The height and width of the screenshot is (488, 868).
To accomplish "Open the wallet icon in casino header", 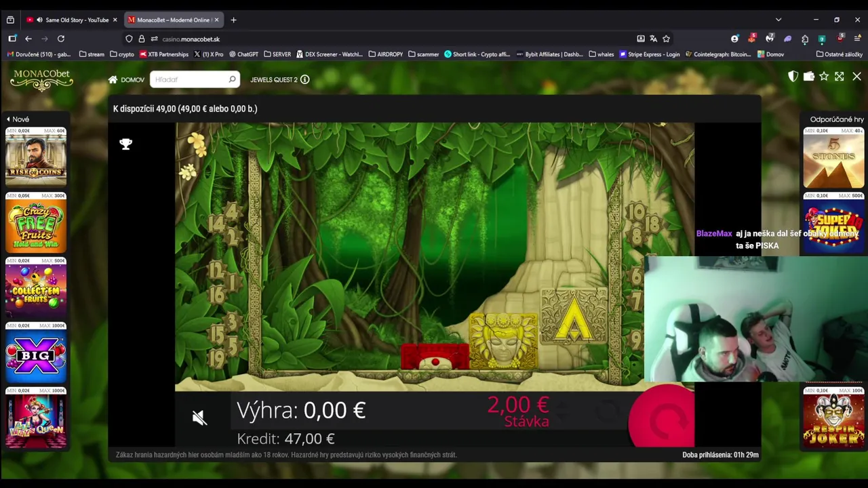I will (x=808, y=77).
